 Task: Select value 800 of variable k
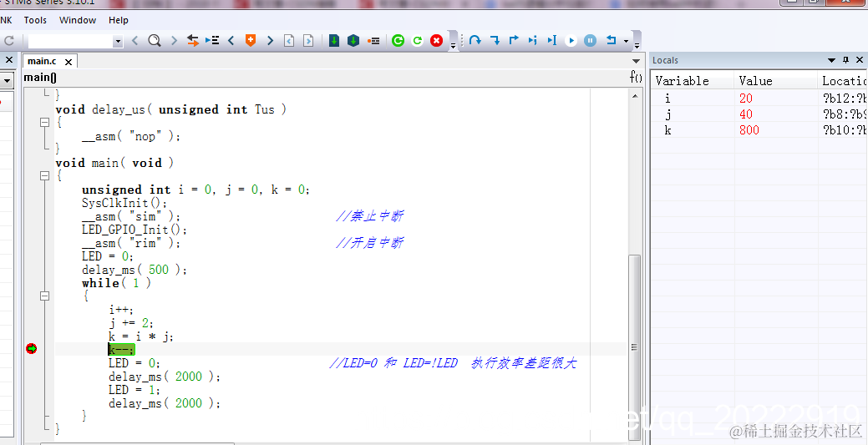coord(749,130)
